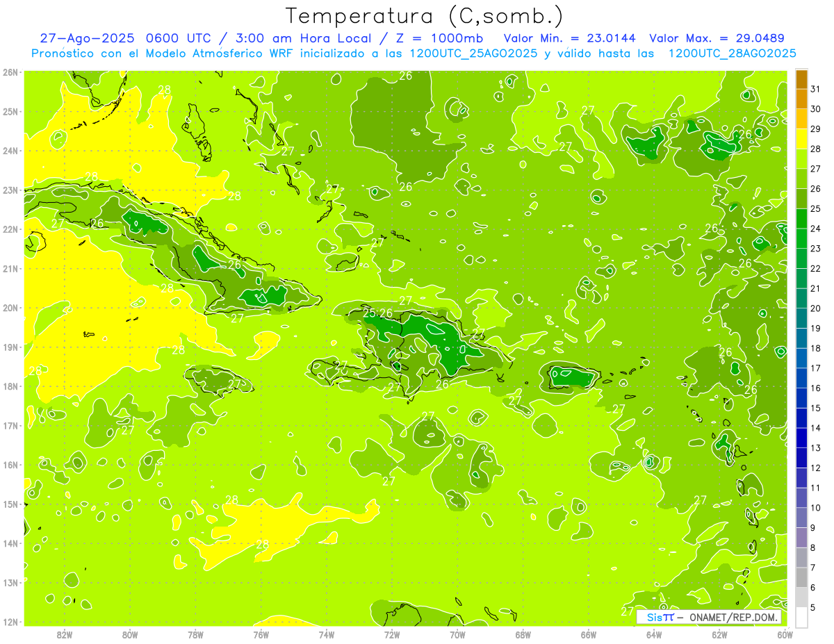Click the 66W longitude axis label
The height and width of the screenshot is (644, 834).
tap(589, 634)
